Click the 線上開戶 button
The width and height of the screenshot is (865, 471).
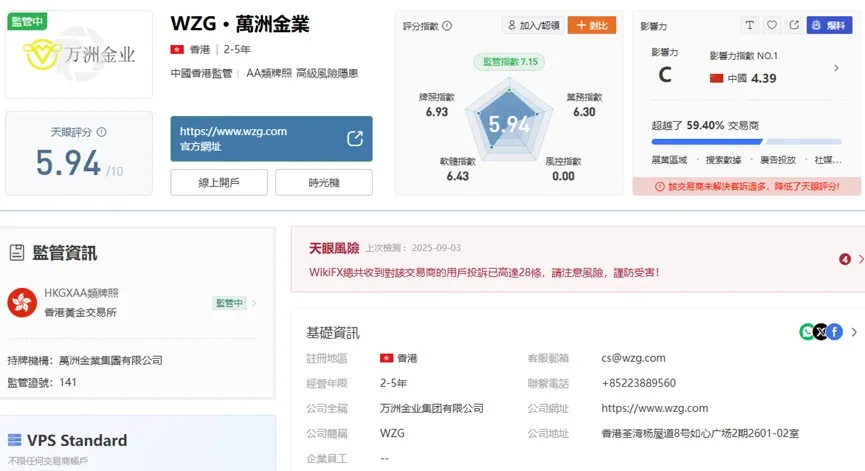[x=219, y=183]
